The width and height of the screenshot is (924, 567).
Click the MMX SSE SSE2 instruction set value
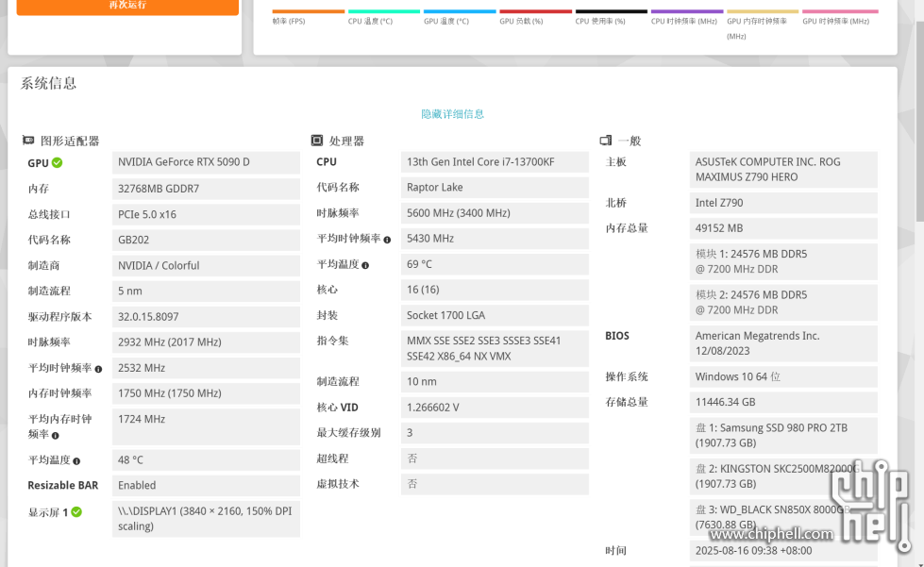(x=495, y=348)
